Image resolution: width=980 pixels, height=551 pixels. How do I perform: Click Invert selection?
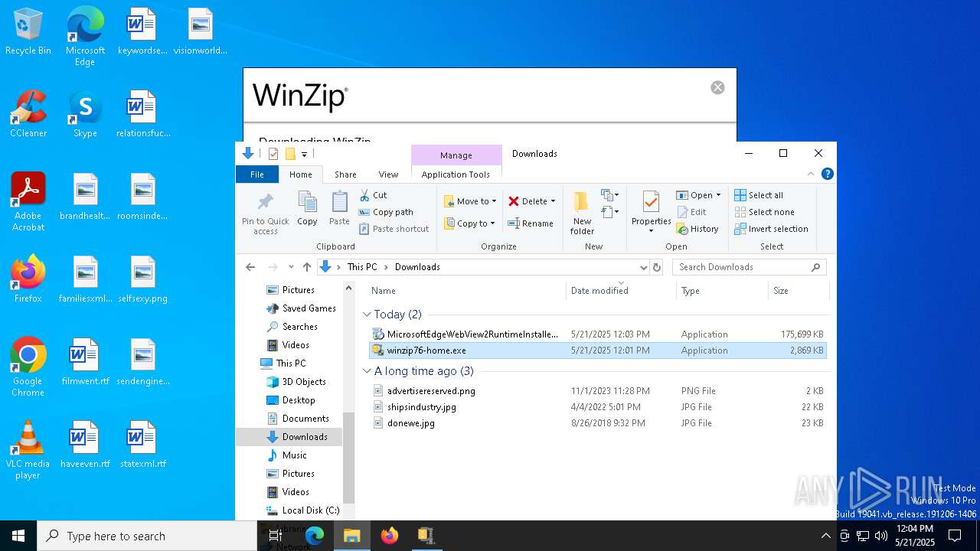pos(771,229)
